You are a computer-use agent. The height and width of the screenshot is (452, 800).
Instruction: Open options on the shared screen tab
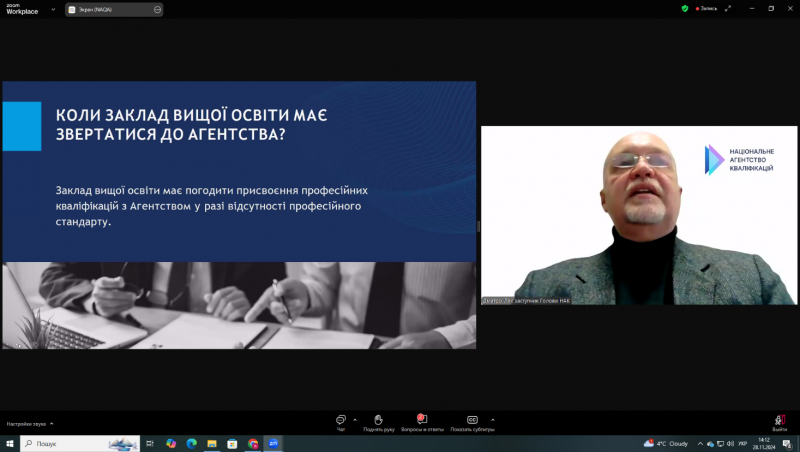[x=157, y=9]
